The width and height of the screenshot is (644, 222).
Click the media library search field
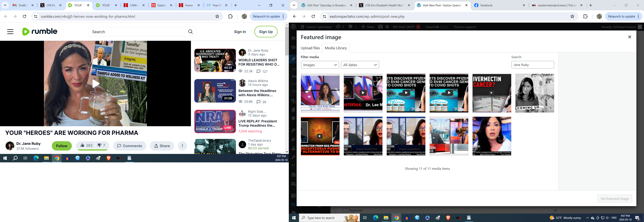coord(533,65)
